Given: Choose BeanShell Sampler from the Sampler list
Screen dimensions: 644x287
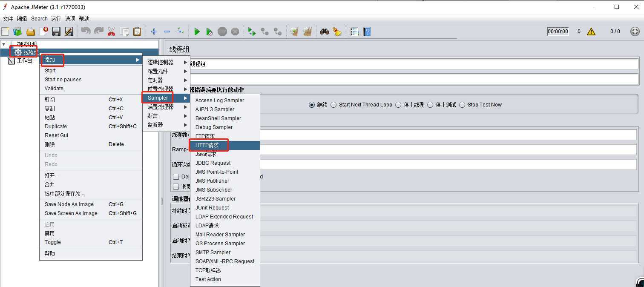Looking at the screenshot, I should click(225, 118).
